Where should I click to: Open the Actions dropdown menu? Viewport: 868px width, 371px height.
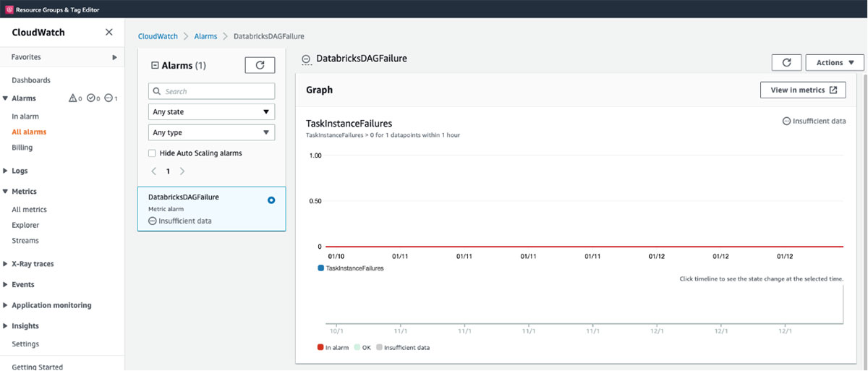tap(835, 63)
